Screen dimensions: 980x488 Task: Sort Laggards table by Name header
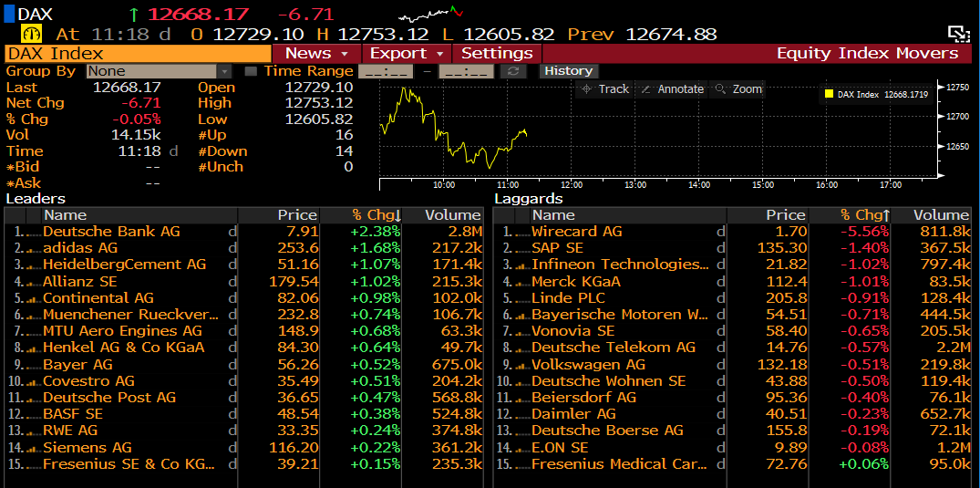point(629,215)
